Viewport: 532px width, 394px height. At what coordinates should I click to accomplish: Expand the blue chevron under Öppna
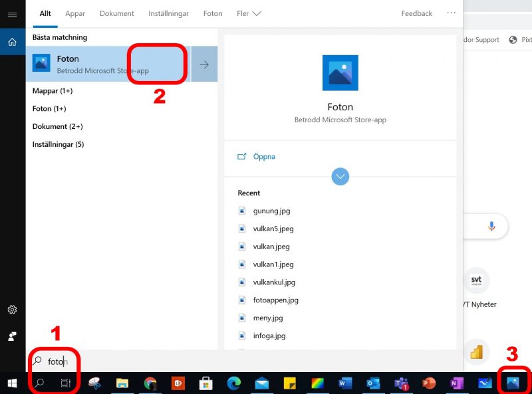point(340,177)
